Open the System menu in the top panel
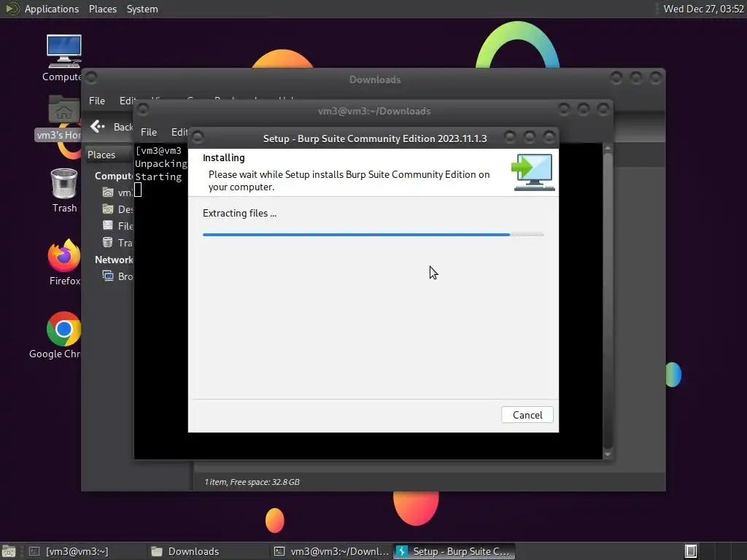 point(142,9)
